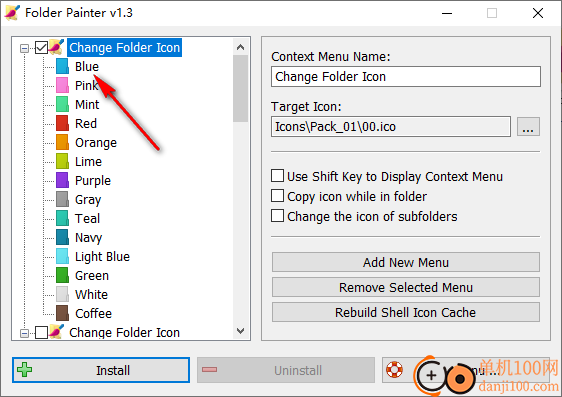
Task: Select the Green tree item
Action: 92,276
